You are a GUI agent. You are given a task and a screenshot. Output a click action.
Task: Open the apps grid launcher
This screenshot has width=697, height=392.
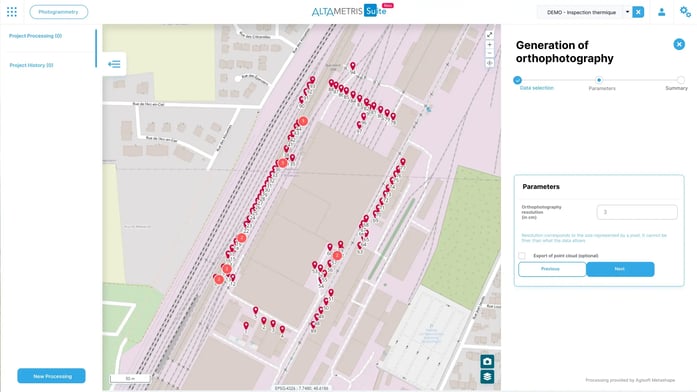[12, 12]
